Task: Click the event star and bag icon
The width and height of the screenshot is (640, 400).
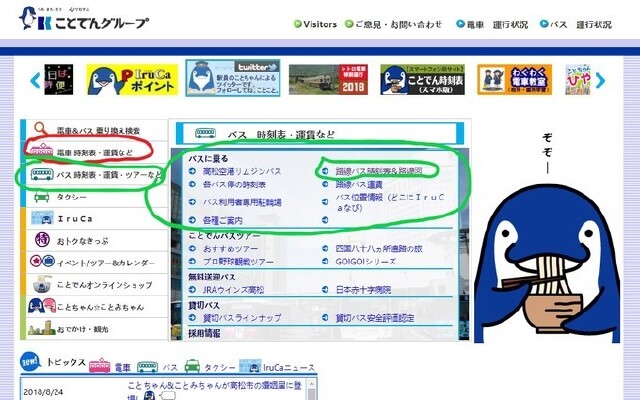Action: [x=42, y=261]
